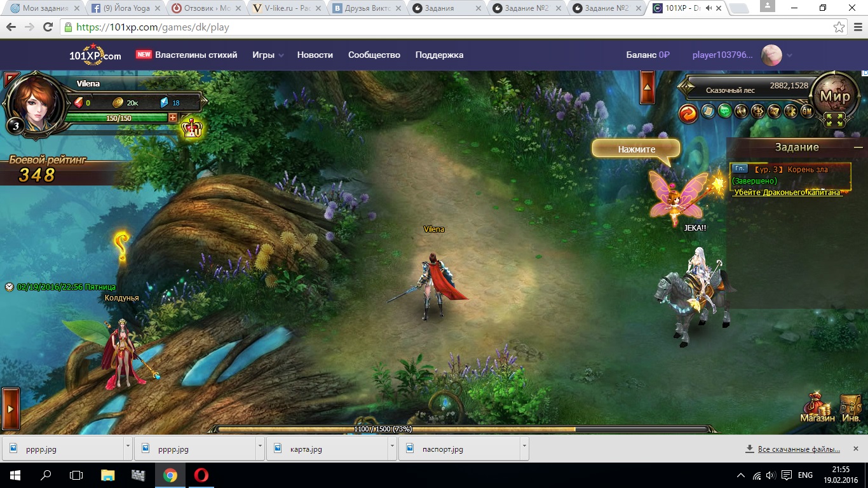Open Поддержка navigation item
Viewport: 868px width, 488px height.
point(439,55)
